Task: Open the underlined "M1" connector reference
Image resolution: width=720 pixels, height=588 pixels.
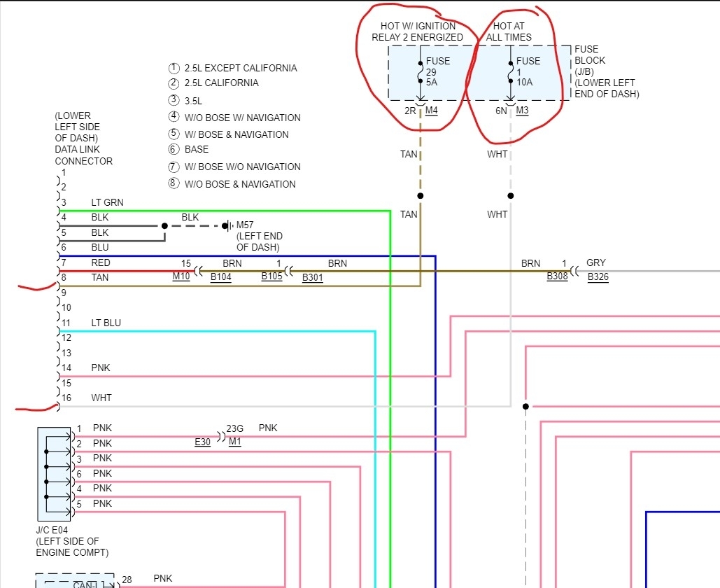Action: (234, 442)
